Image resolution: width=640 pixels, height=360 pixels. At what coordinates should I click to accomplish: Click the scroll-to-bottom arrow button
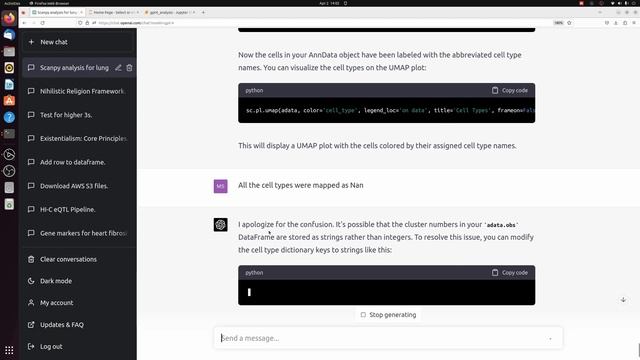[623, 300]
